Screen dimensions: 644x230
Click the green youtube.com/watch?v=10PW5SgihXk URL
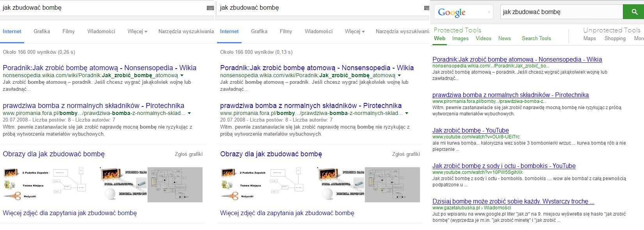pyautogui.click(x=477, y=172)
